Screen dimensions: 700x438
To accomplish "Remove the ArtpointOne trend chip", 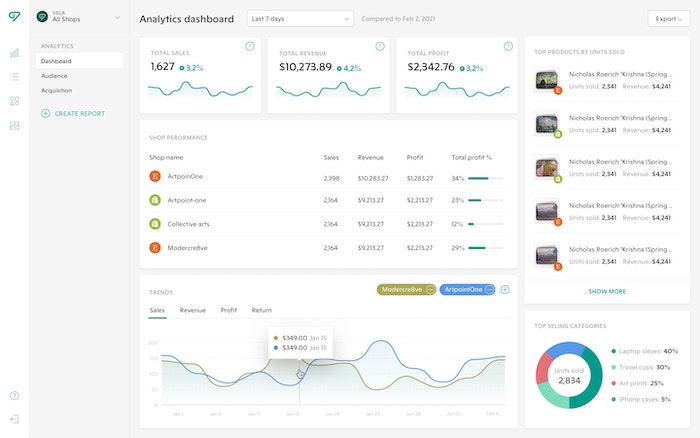I will coord(489,290).
